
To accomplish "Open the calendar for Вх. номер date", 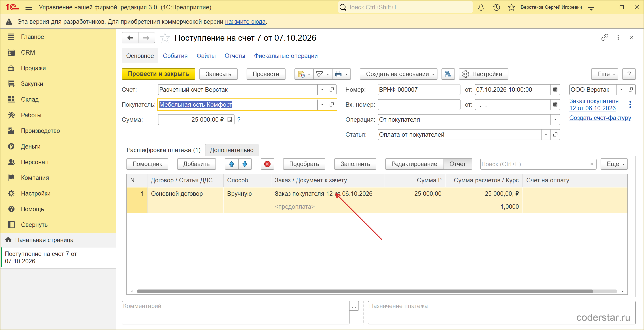I will point(555,104).
